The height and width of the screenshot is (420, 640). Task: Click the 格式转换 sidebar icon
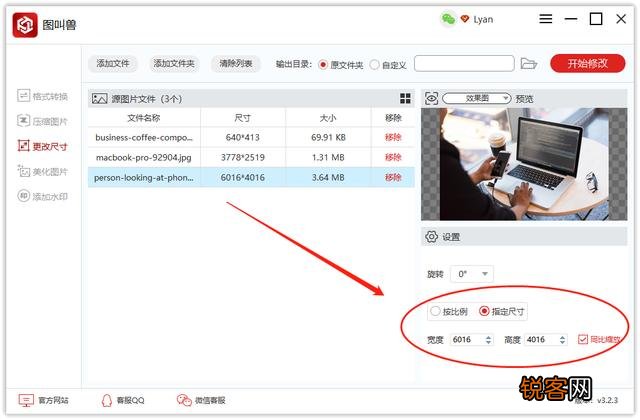coord(23,96)
